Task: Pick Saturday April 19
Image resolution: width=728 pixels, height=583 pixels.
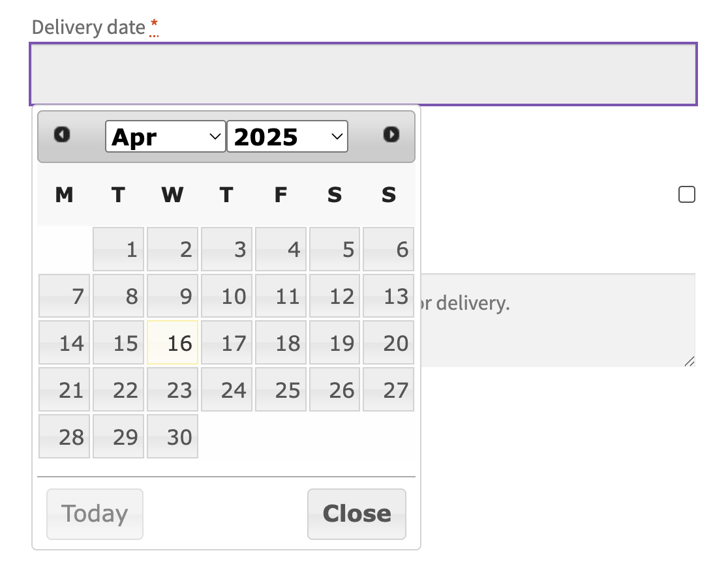Action: pos(335,343)
